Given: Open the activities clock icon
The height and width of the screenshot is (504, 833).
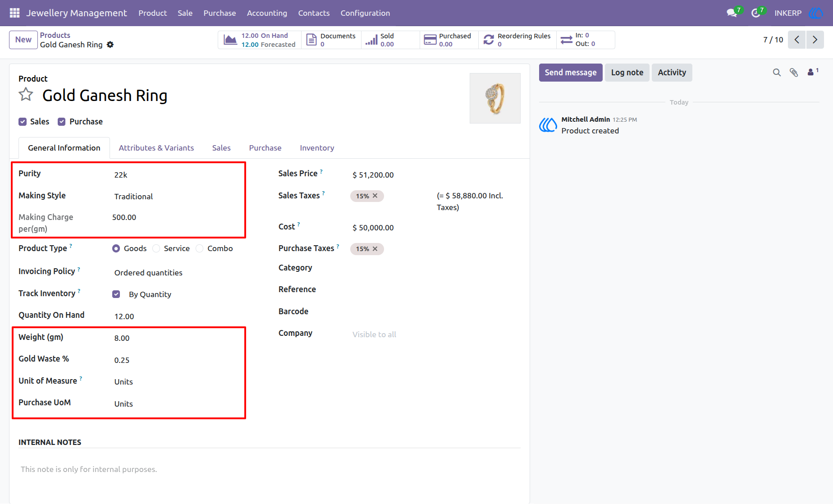Looking at the screenshot, I should click(x=756, y=13).
